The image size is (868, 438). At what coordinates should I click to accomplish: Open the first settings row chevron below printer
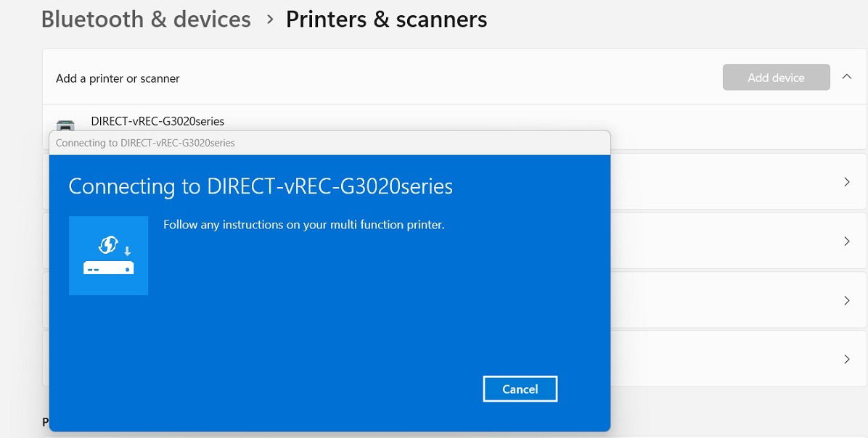(x=846, y=182)
